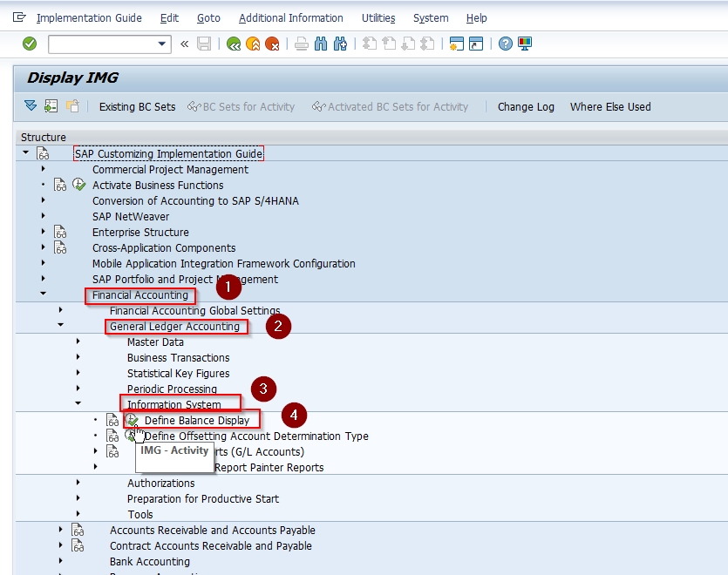Expand the Enterprise Structure node
The height and width of the screenshot is (575, 728).
[x=44, y=232]
